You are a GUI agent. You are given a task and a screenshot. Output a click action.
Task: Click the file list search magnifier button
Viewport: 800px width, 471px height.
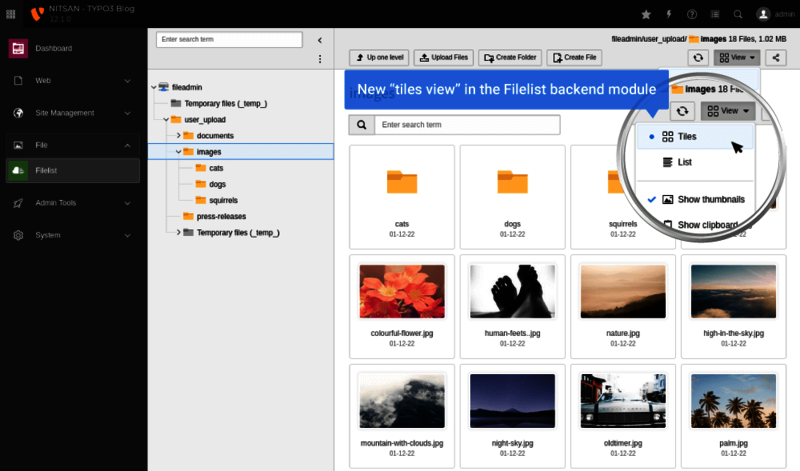(362, 125)
